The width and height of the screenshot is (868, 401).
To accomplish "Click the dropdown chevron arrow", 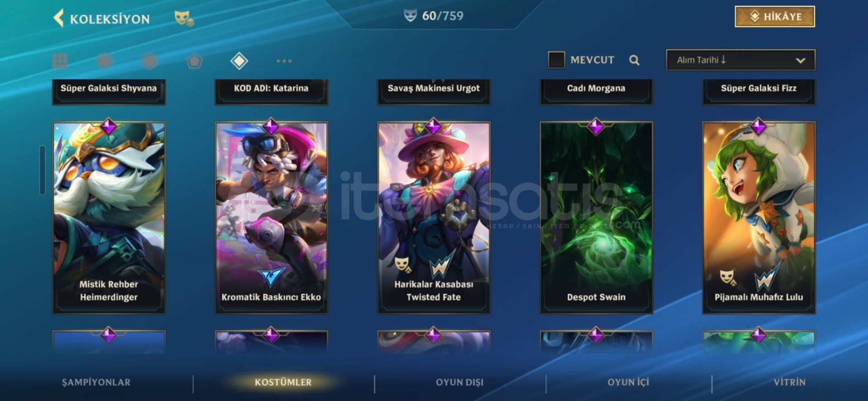I will [x=800, y=60].
